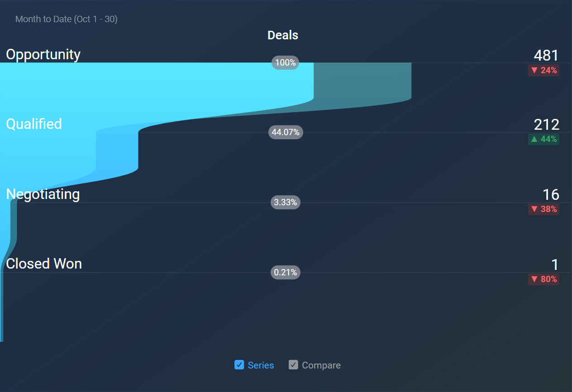Click the 0.21% conversion badge
This screenshot has width=572, height=392.
tap(285, 272)
